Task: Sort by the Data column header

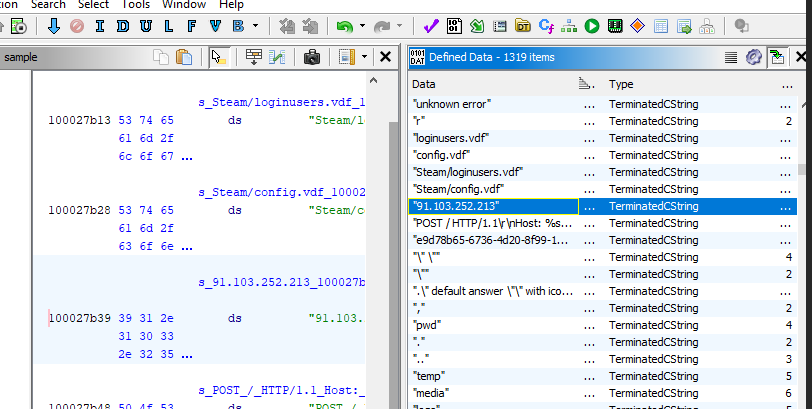Action: click(x=490, y=85)
